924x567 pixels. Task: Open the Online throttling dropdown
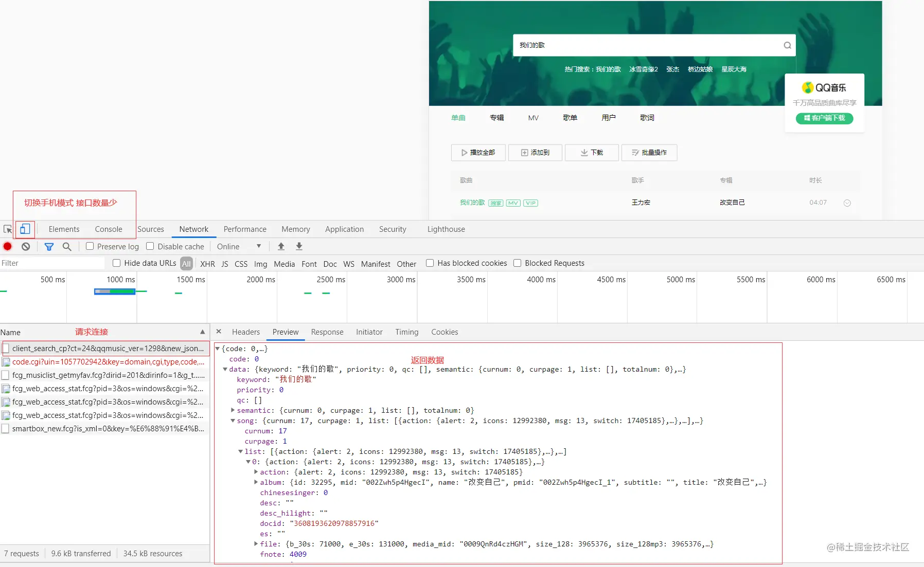(x=239, y=246)
